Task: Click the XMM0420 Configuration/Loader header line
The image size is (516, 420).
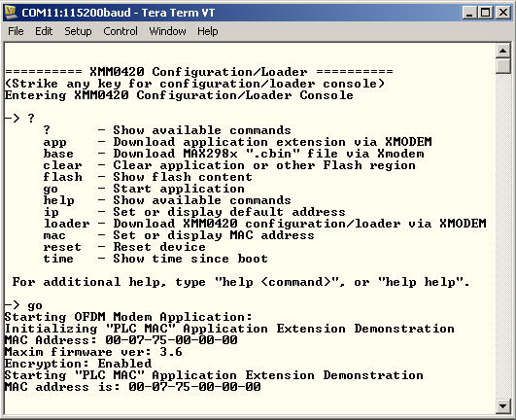Action: click(199, 71)
